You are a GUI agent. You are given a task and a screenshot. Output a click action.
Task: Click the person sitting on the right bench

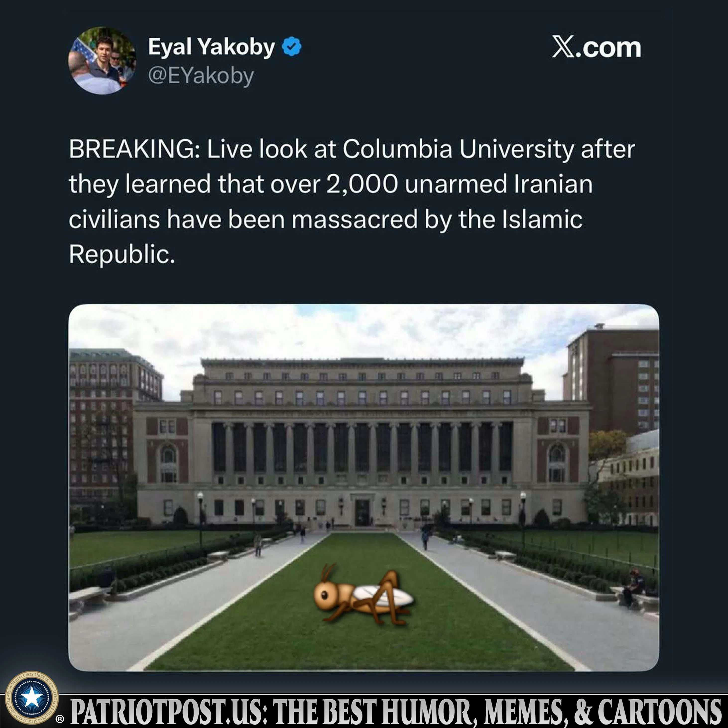(x=634, y=587)
